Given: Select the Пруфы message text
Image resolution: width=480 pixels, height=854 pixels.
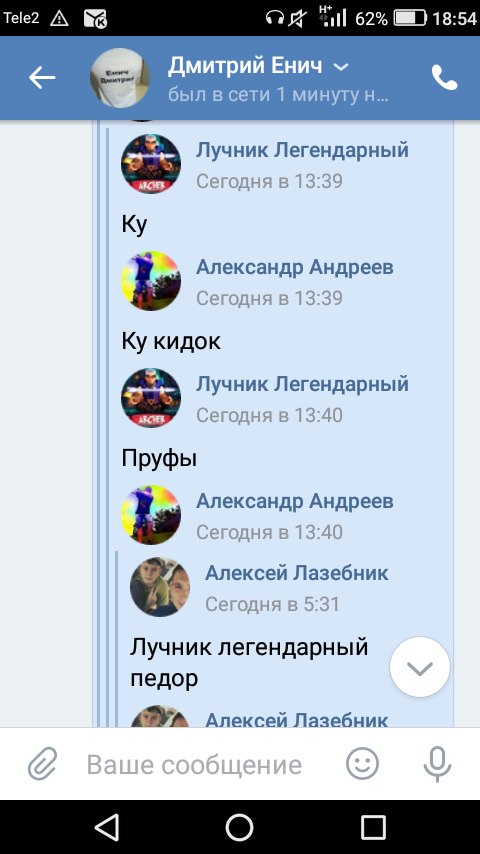Looking at the screenshot, I should pyautogui.click(x=159, y=459).
